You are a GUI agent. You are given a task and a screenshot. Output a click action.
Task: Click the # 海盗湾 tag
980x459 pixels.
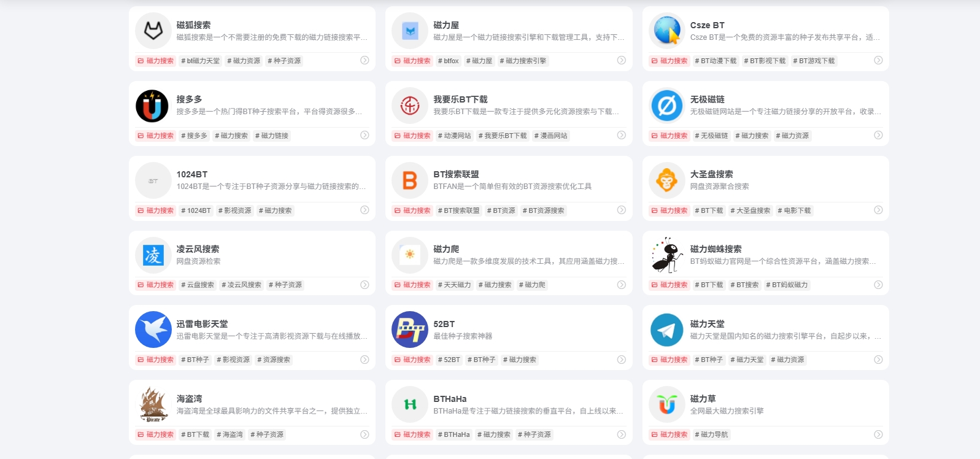pos(230,434)
